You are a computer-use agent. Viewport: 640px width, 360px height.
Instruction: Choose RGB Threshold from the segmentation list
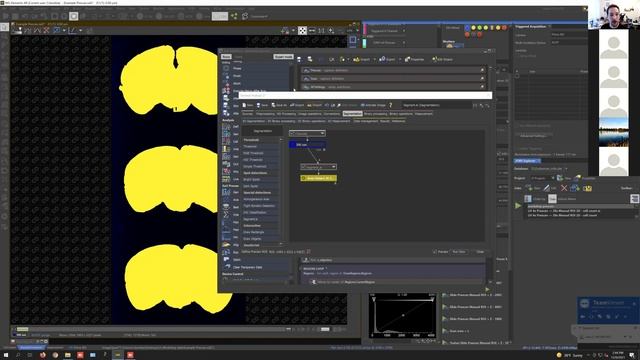[253, 153]
